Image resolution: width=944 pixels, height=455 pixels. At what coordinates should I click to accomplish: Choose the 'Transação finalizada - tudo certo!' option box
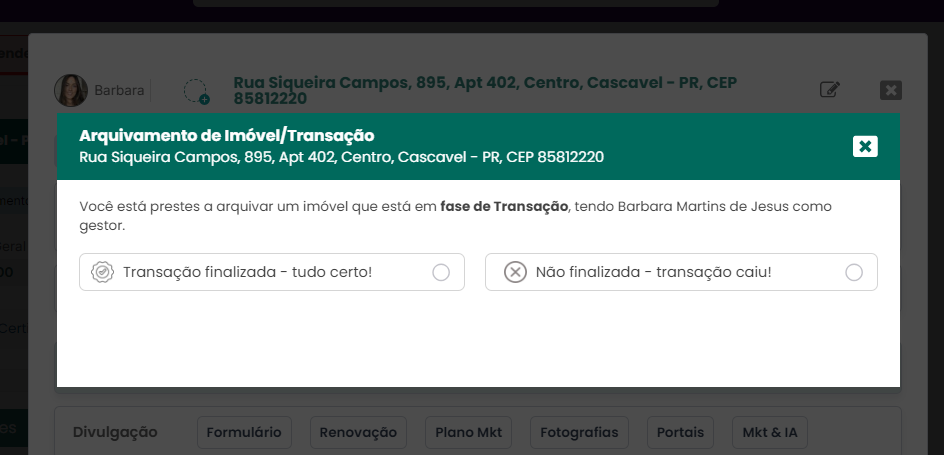[272, 272]
